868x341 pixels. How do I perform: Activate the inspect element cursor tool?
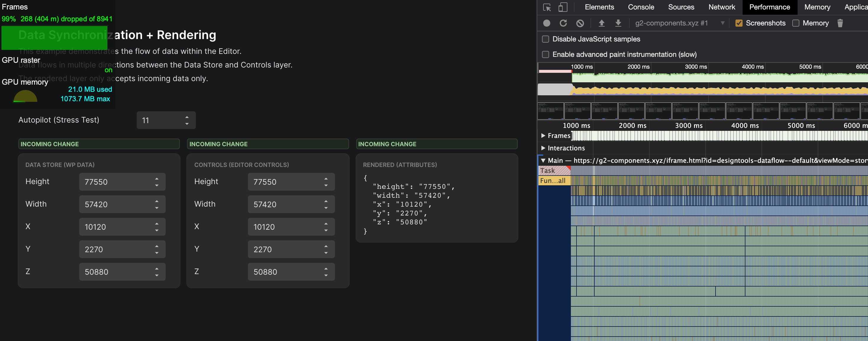click(547, 7)
